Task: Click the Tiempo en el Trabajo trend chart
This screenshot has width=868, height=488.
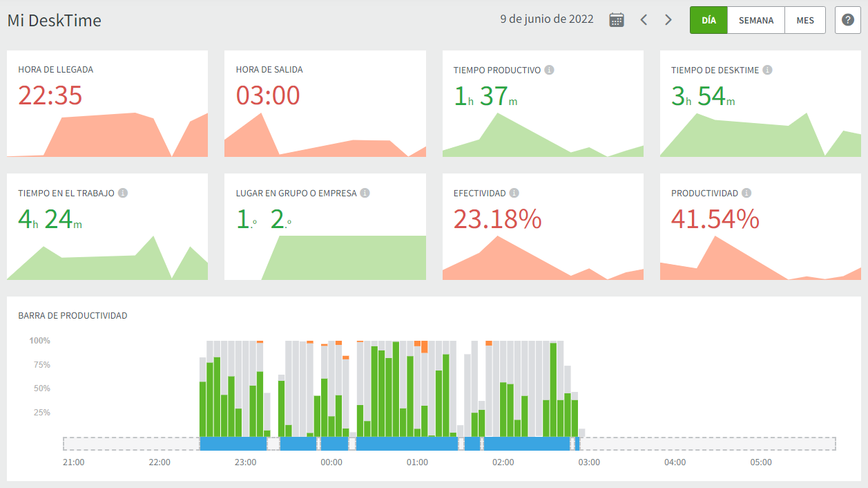Action: tap(107, 258)
